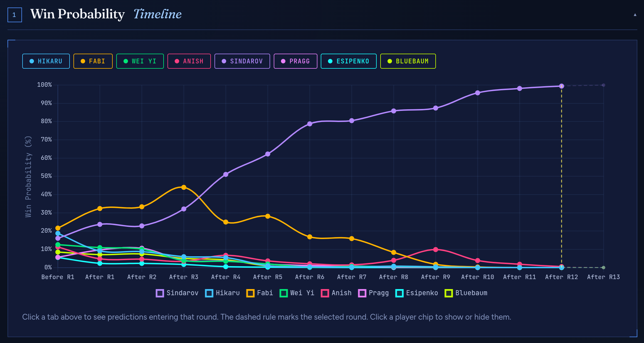
Task: Click the Fabi legend square icon
Action: (250, 293)
